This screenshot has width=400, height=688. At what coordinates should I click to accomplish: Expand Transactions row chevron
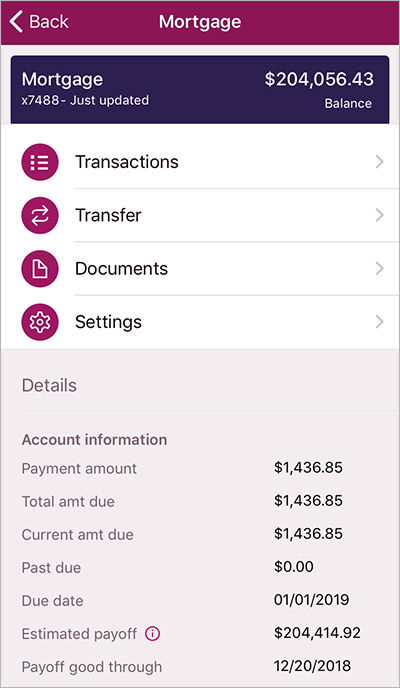[x=379, y=162]
